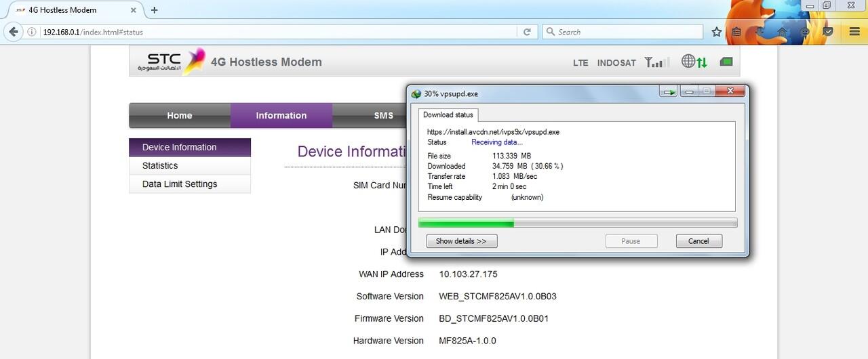Open the SMS navigation tab
868x359 pixels.
pyautogui.click(x=383, y=116)
